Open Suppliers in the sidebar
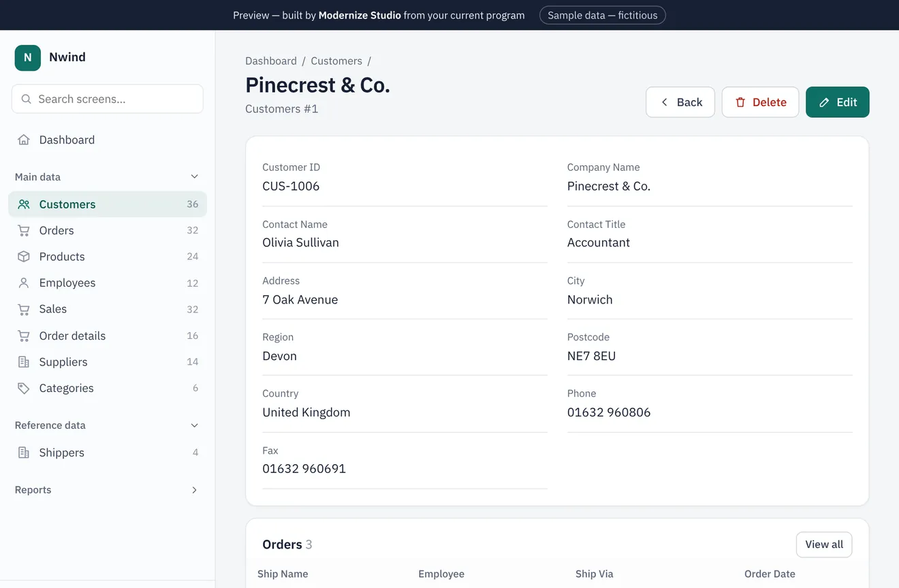 pyautogui.click(x=108, y=362)
